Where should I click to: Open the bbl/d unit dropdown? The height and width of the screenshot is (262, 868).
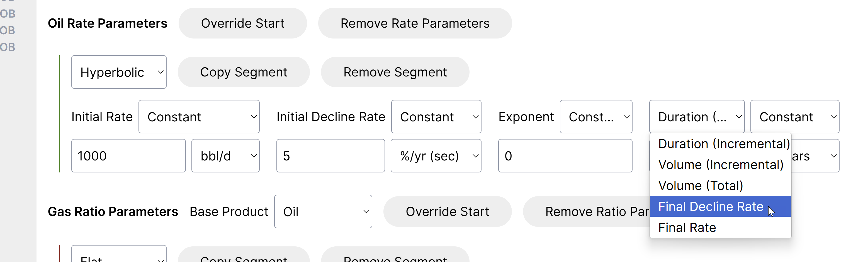225,156
